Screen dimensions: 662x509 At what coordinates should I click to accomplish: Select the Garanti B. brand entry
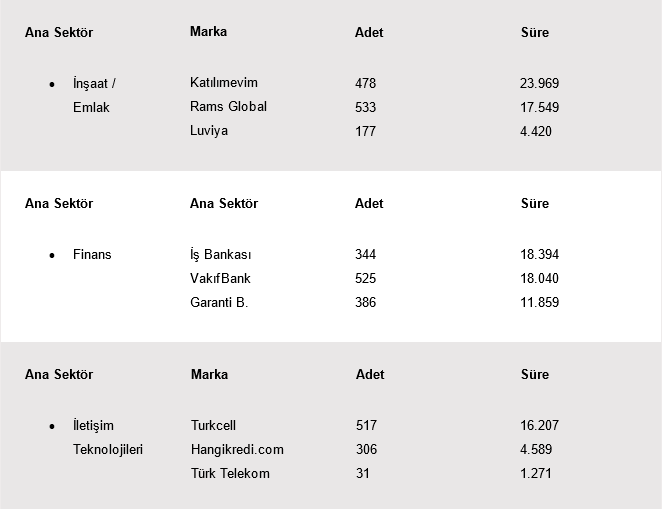218,303
